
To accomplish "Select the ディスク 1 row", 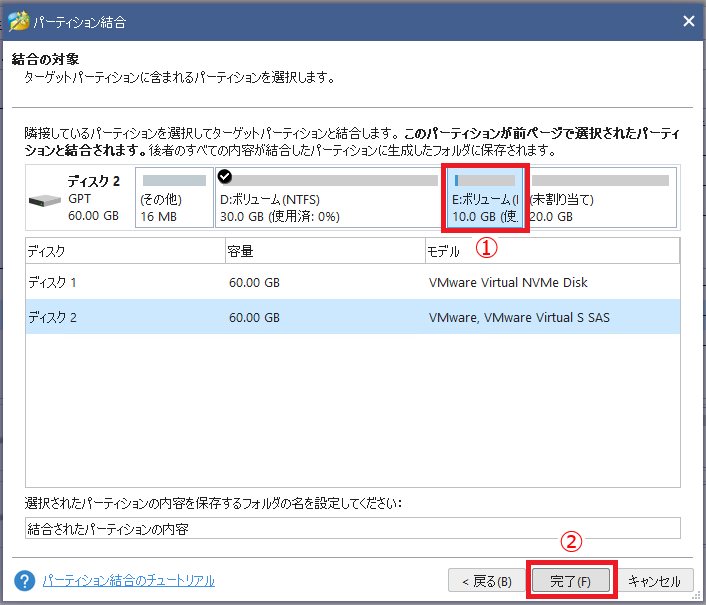I will [353, 282].
